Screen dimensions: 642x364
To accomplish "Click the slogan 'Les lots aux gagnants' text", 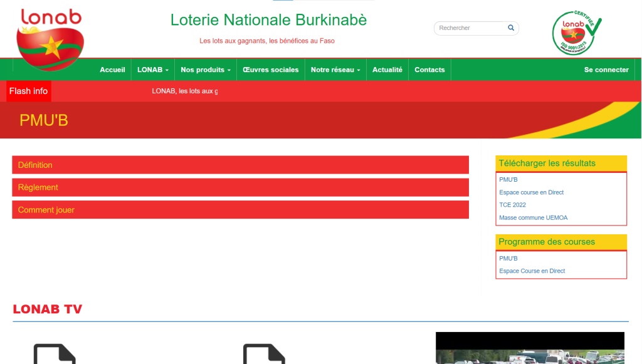I will [267, 41].
